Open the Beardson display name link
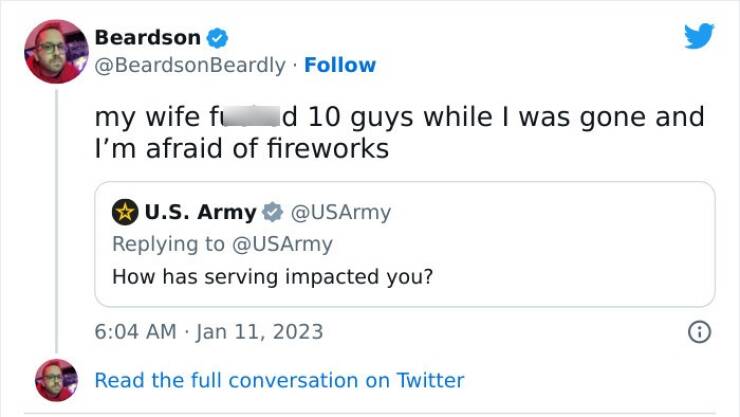Image resolution: width=740 pixels, height=417 pixels. coord(147,38)
